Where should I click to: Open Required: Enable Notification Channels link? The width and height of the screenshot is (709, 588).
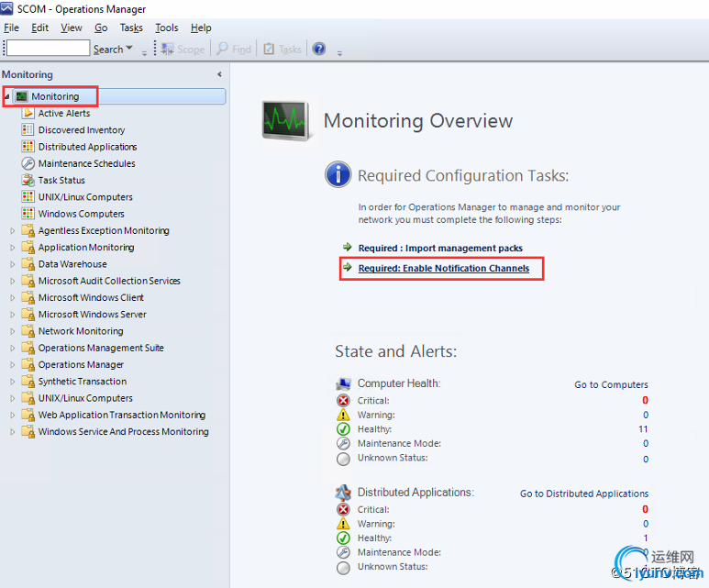point(444,268)
